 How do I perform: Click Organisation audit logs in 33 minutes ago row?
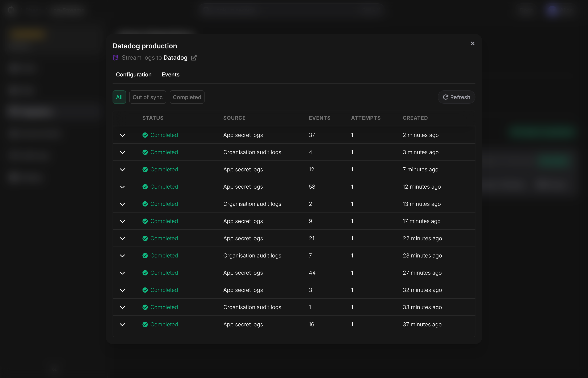[252, 307]
